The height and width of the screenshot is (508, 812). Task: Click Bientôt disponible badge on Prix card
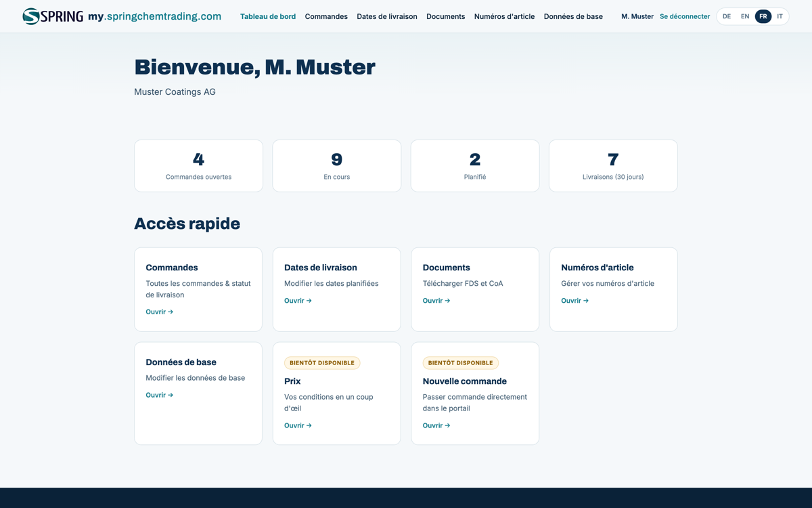point(322,363)
